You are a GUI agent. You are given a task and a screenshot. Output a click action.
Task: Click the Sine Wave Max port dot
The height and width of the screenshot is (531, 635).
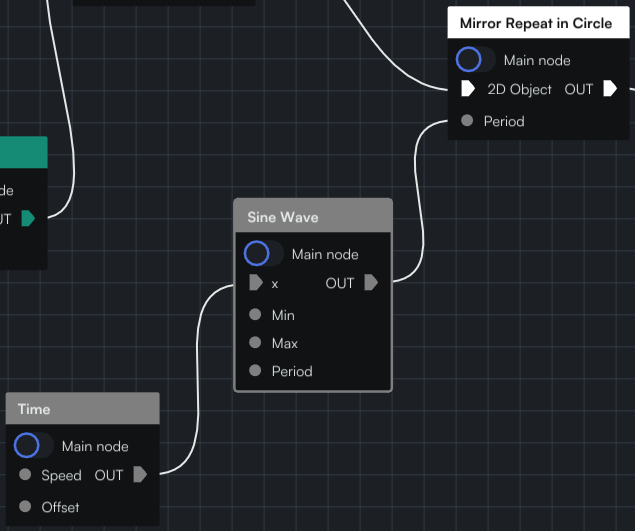pyautogui.click(x=255, y=342)
